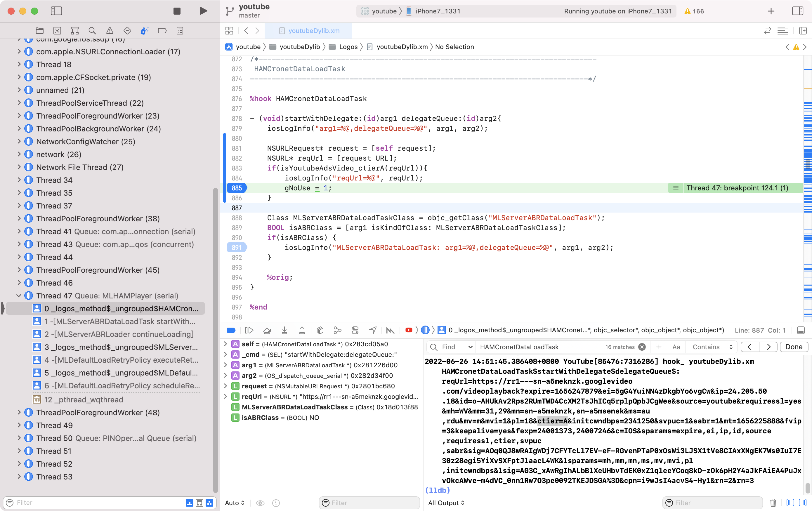Image resolution: width=812 pixels, height=511 pixels.
Task: Open the Test navigator diamond icon
Action: point(127,31)
